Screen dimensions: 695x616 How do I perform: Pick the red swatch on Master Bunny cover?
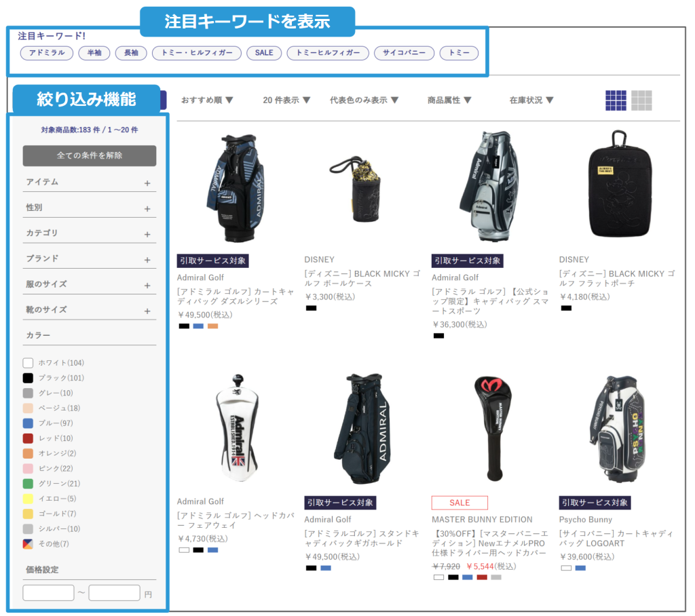click(x=482, y=577)
